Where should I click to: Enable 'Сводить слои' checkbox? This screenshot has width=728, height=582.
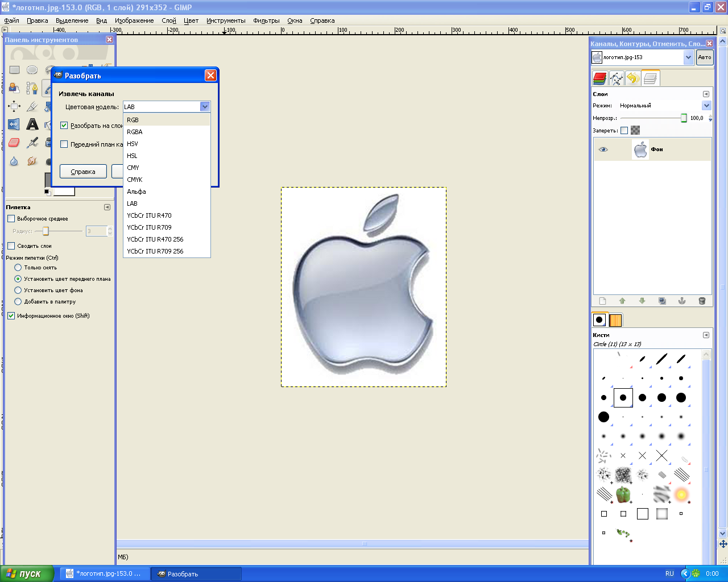pos(11,246)
